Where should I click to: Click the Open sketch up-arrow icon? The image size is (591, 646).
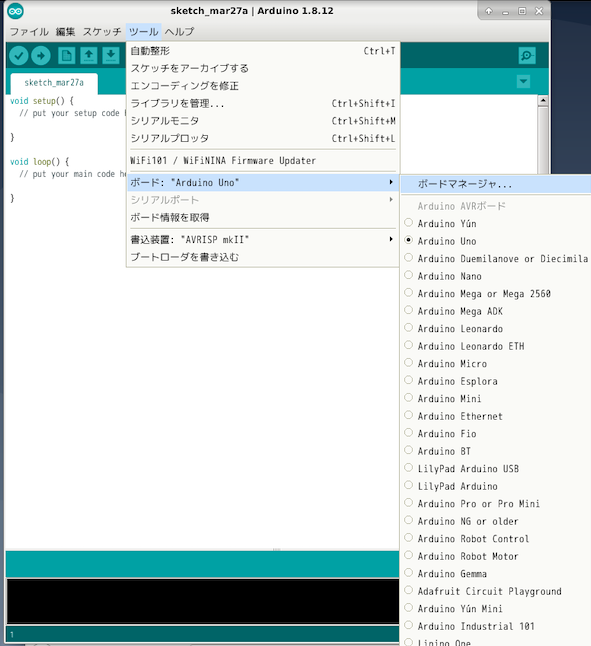(x=89, y=56)
